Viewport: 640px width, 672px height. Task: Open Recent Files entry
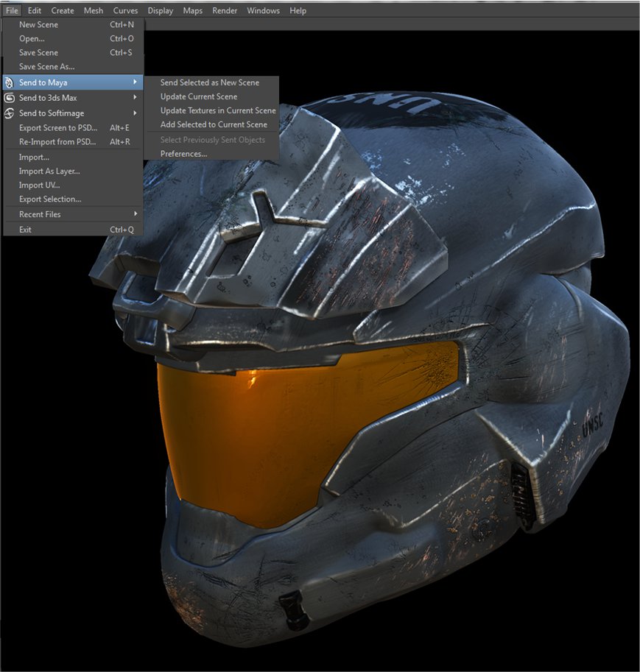(74, 214)
